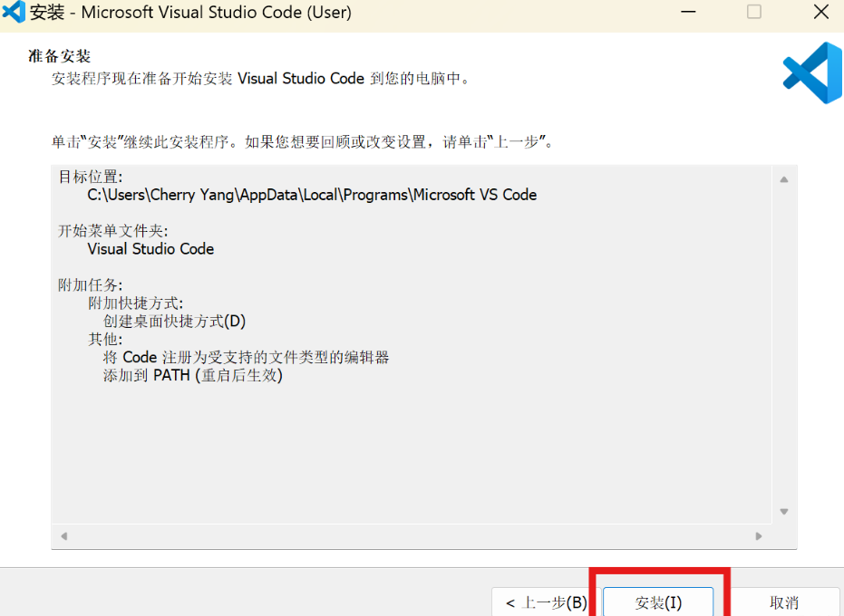Cancel setup with the 取消 button
844x616 pixels.
tap(783, 602)
